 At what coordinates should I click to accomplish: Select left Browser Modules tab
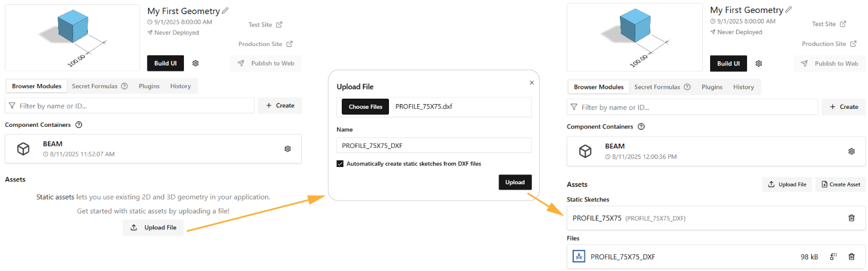coord(37,86)
